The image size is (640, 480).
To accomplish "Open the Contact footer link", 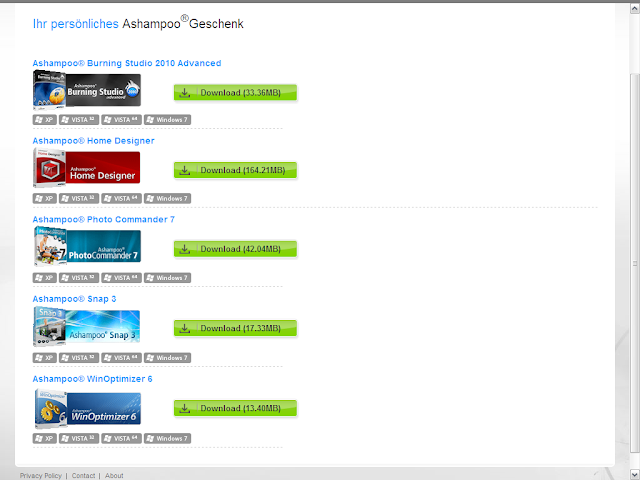I will pos(83,476).
